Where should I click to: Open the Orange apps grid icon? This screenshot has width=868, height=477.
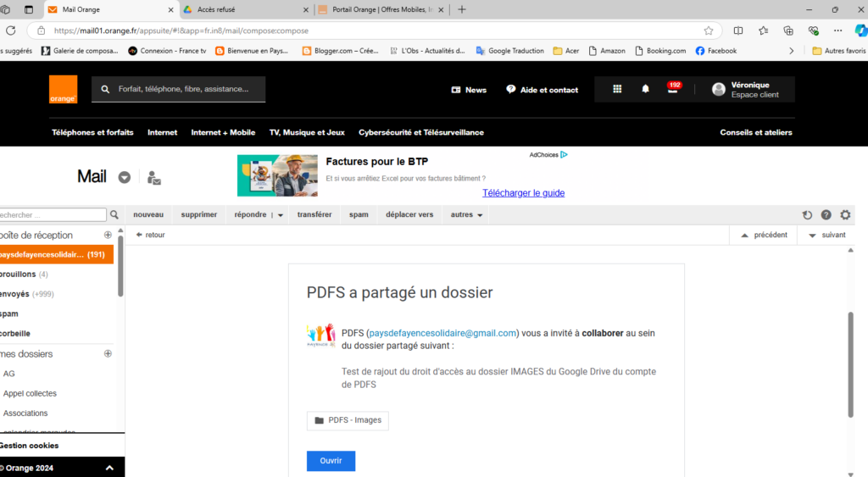(x=617, y=89)
